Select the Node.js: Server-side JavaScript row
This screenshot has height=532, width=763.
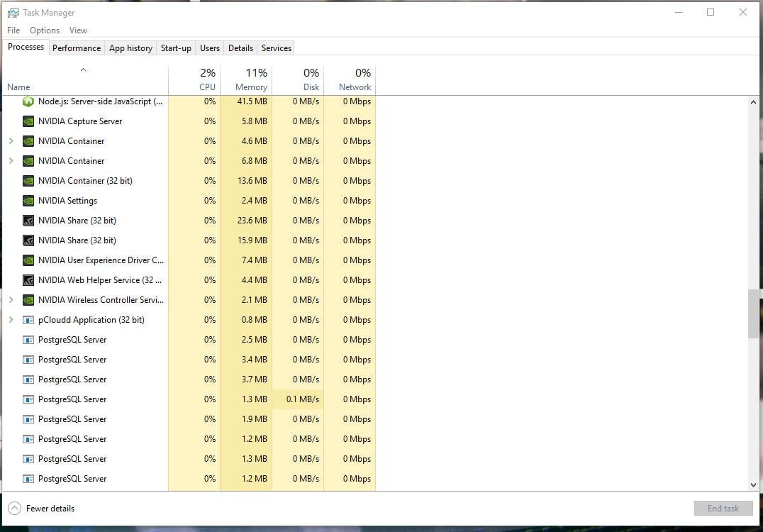189,101
